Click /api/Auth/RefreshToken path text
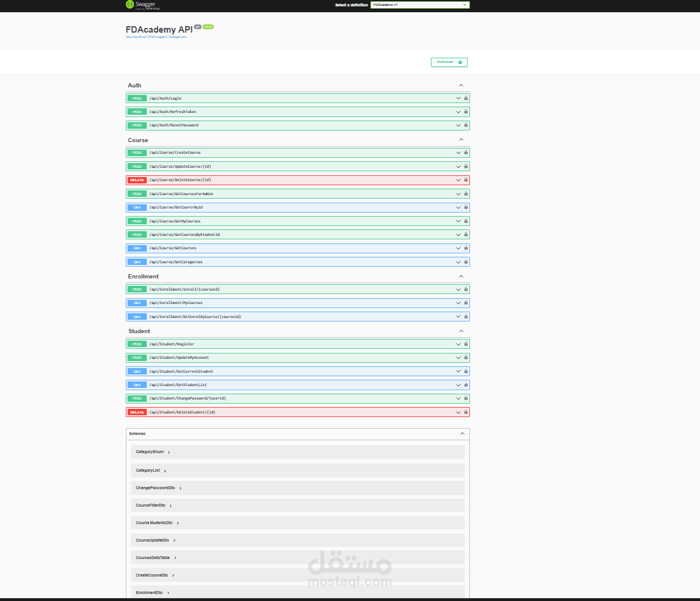The image size is (700, 601). click(173, 112)
